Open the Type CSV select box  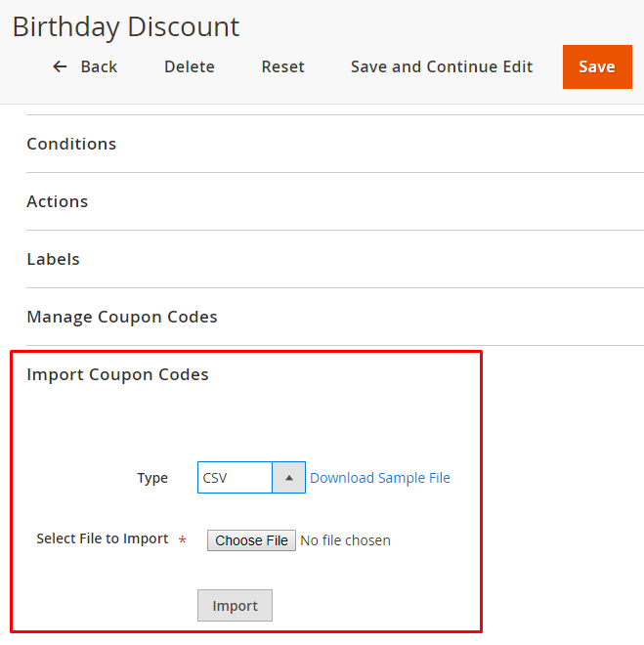click(x=236, y=478)
